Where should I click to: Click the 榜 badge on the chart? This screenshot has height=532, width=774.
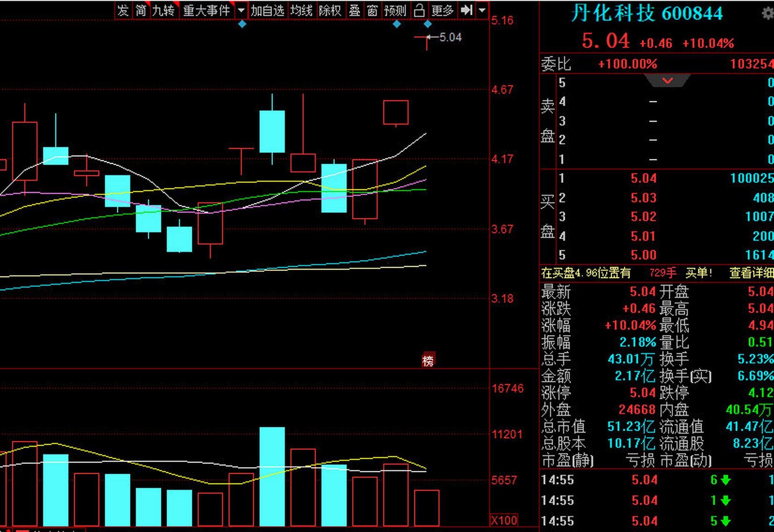pyautogui.click(x=428, y=360)
